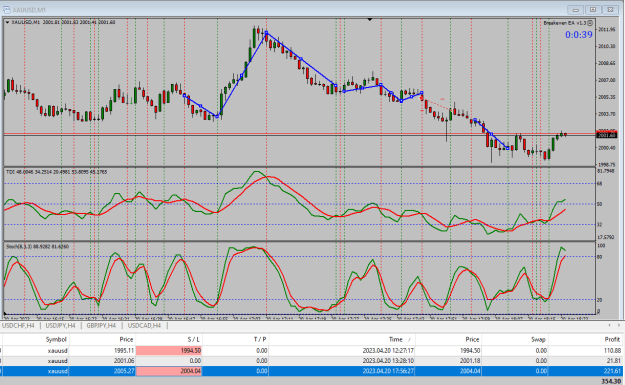Open the GBPJPY,H4 chart tab

[101, 326]
